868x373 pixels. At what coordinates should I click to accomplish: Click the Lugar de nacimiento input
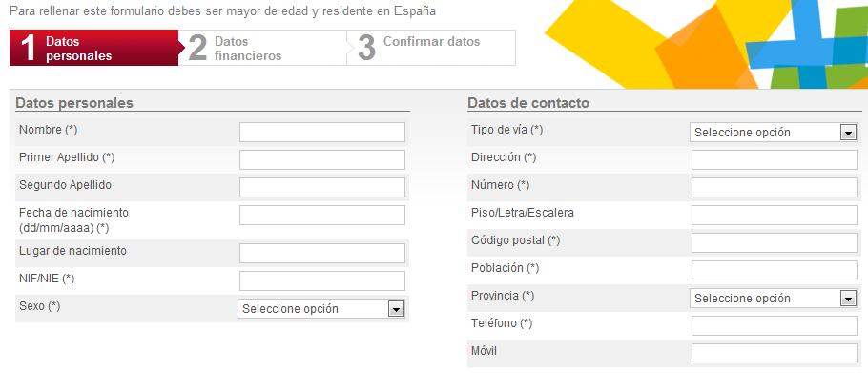pos(322,254)
